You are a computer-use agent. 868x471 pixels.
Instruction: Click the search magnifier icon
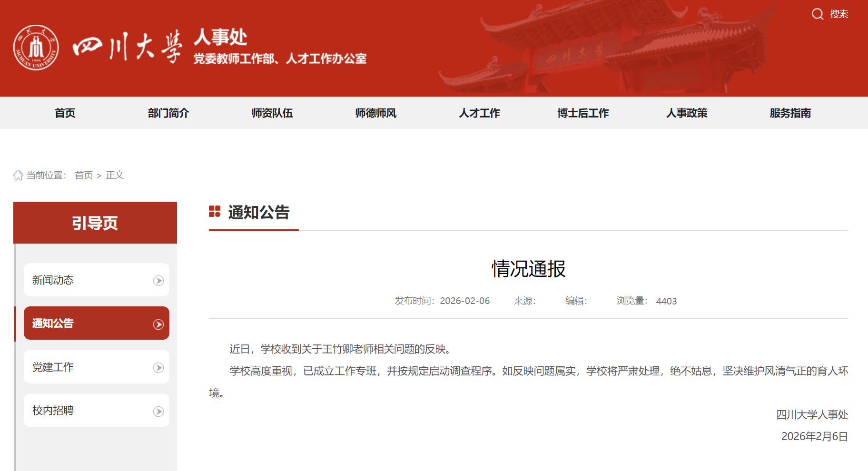[x=818, y=14]
